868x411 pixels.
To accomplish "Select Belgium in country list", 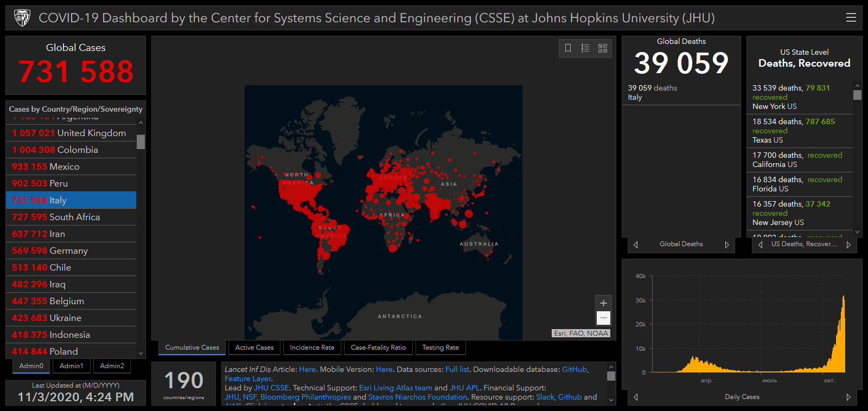I will (x=71, y=301).
